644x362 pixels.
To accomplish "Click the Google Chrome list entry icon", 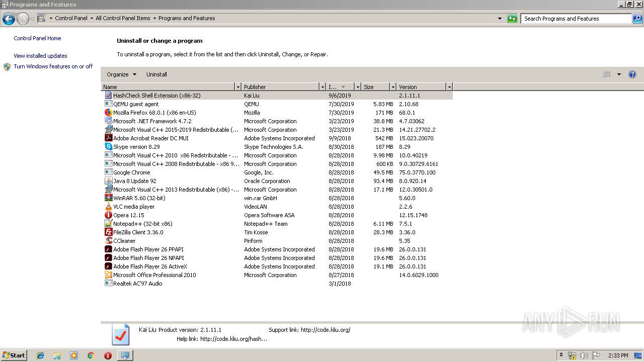I will coord(108,172).
